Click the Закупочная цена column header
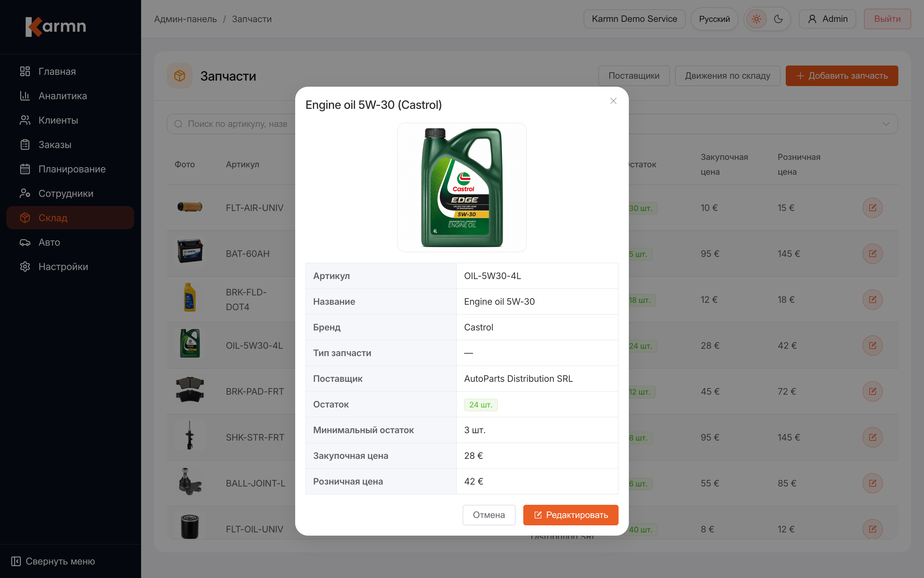Viewport: 924px width, 578px height. pyautogui.click(x=724, y=164)
